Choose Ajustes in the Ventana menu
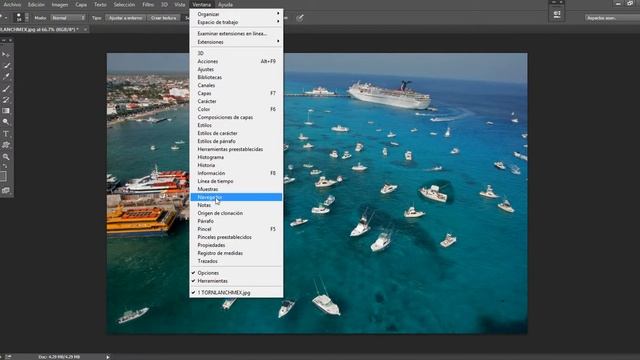 coord(236,69)
